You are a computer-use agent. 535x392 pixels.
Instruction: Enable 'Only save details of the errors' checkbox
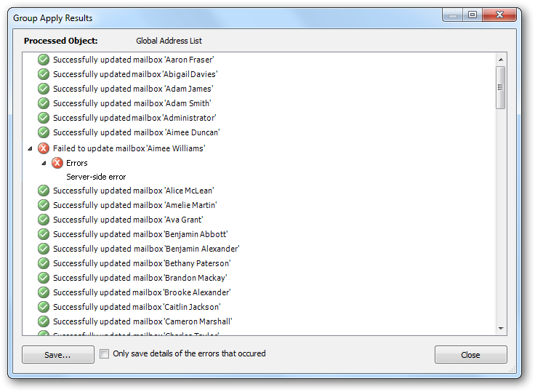[x=105, y=353]
